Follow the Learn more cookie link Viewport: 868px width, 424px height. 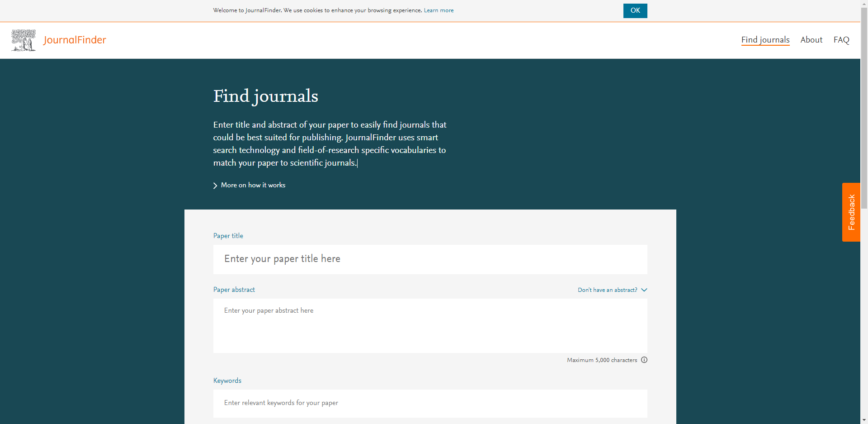click(439, 10)
